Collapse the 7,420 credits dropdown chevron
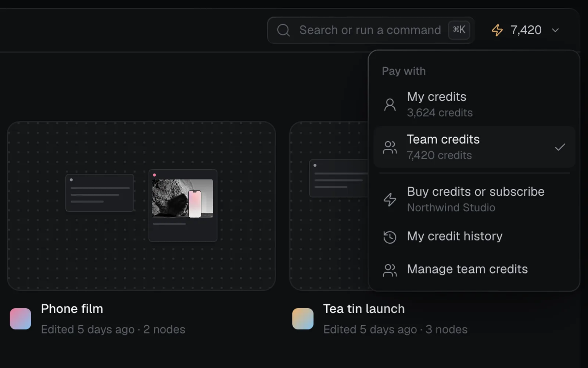The height and width of the screenshot is (368, 588). pos(555,30)
